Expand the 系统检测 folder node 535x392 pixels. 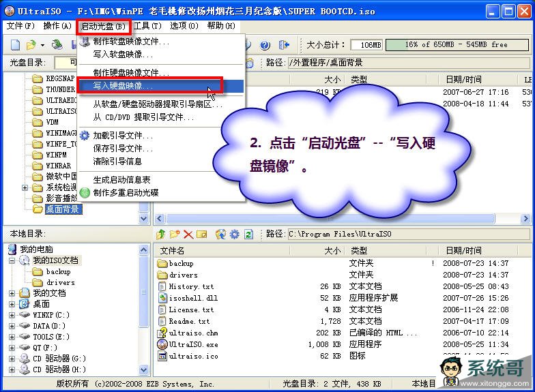tap(25, 187)
